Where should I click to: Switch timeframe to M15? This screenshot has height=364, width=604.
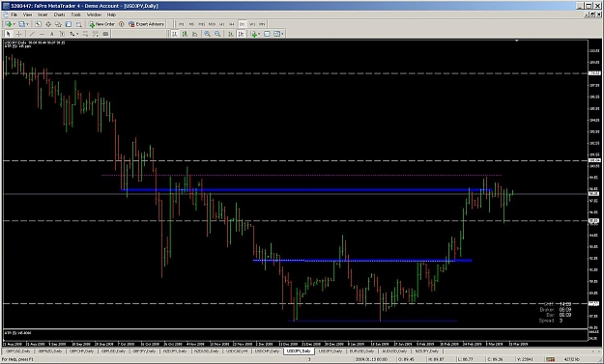tap(201, 24)
